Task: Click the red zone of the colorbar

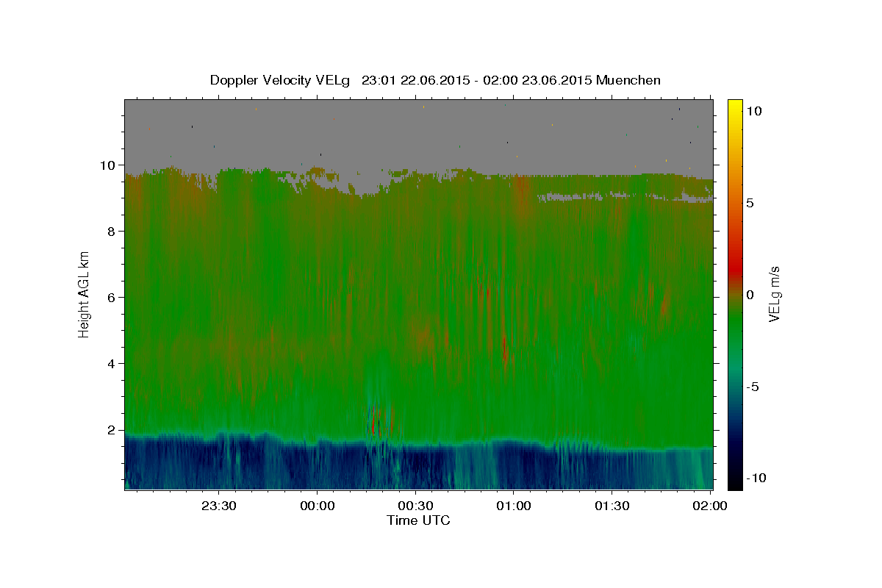Action: pyautogui.click(x=735, y=268)
